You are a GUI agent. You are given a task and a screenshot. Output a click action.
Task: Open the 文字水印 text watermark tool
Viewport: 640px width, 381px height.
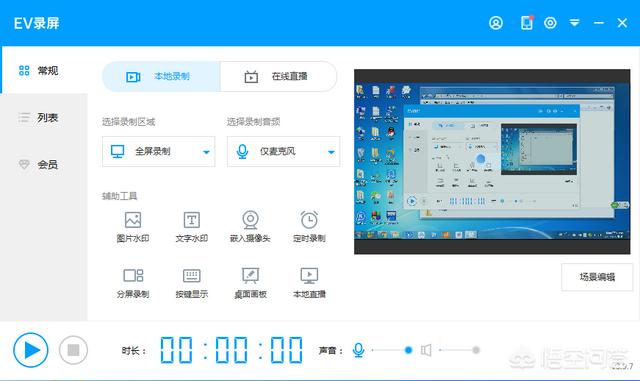(x=191, y=227)
